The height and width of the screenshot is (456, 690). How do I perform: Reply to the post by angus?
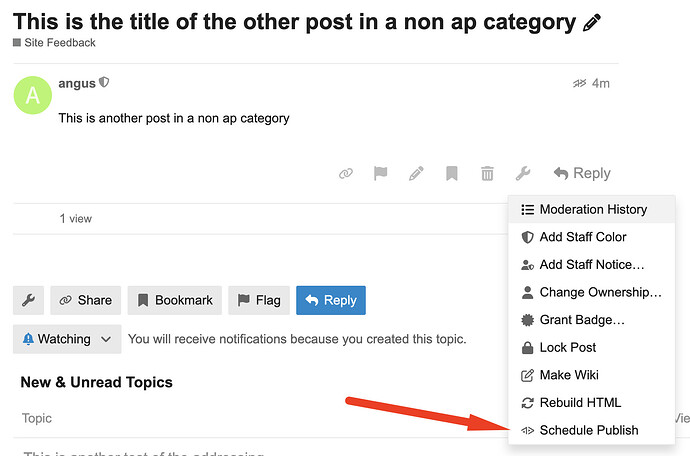582,173
